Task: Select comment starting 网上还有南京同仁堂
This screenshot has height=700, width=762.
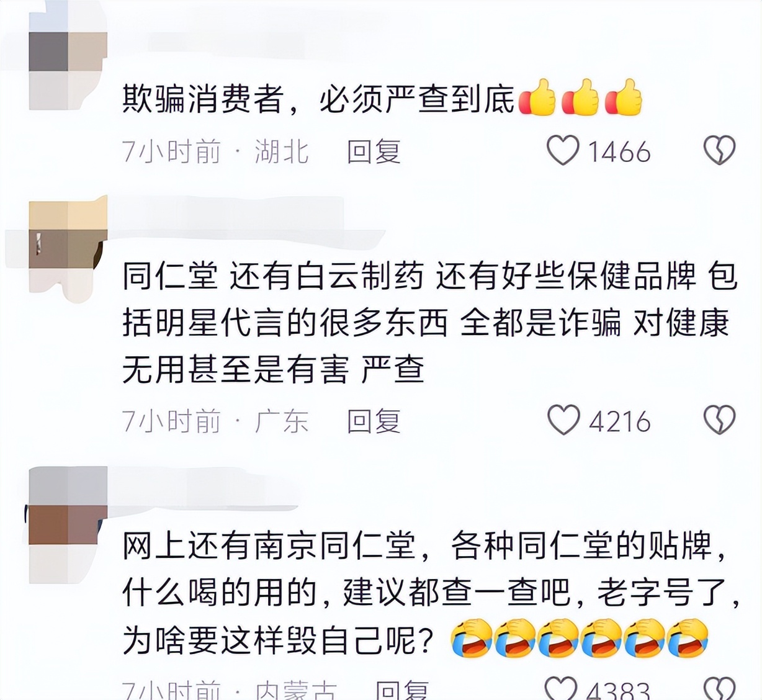Action: [x=431, y=593]
